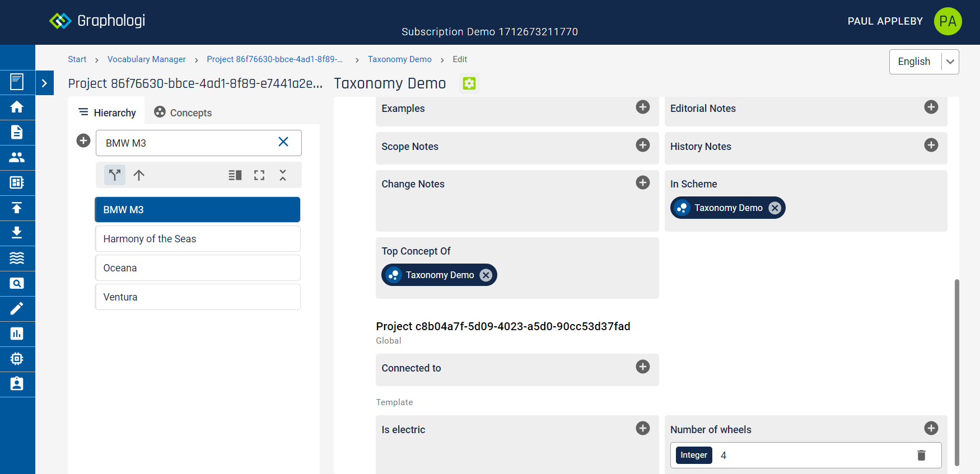Image resolution: width=980 pixels, height=474 pixels.
Task: Clear the BMW M3 search text
Action: pos(283,142)
